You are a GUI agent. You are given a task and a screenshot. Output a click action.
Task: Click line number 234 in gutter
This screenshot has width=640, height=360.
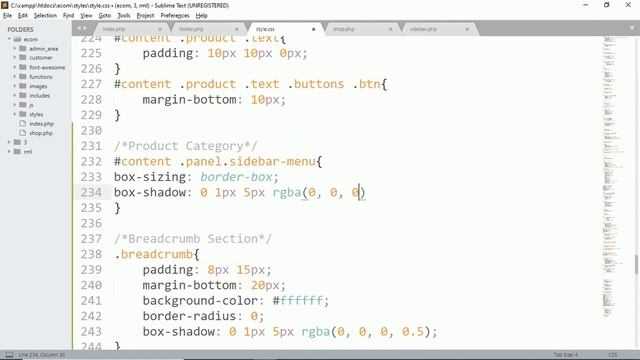pyautogui.click(x=91, y=192)
